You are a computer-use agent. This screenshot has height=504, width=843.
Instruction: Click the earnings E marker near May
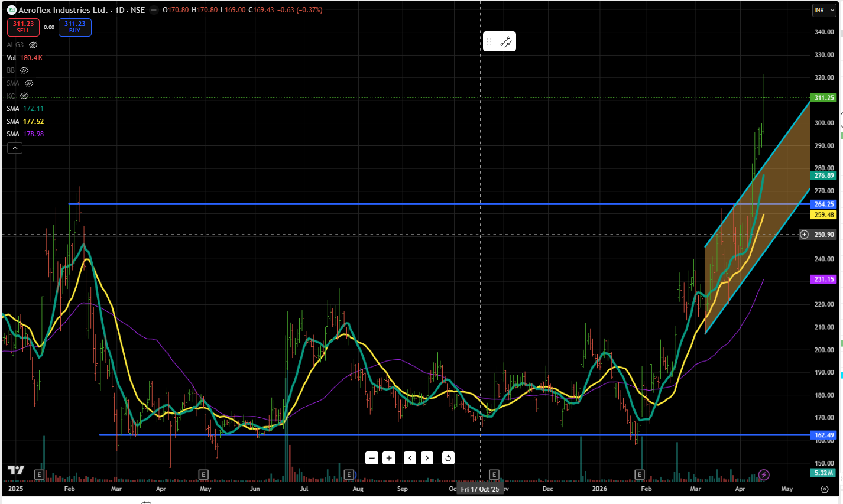point(203,474)
